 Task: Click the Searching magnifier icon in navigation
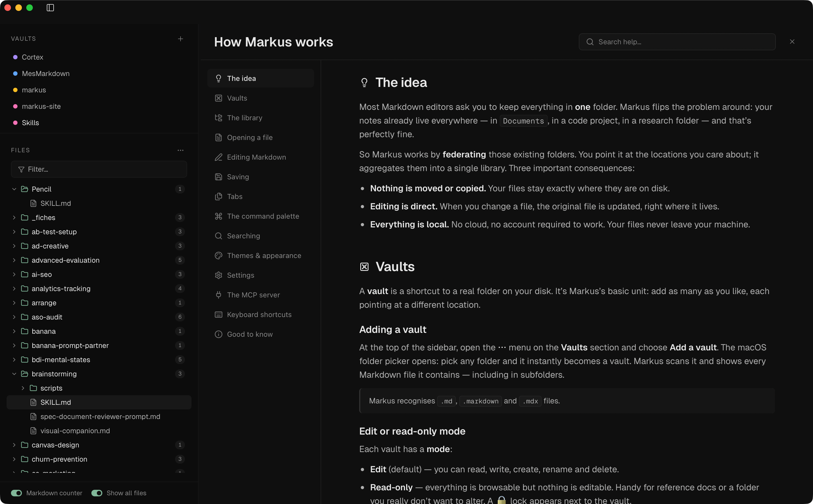(219, 236)
